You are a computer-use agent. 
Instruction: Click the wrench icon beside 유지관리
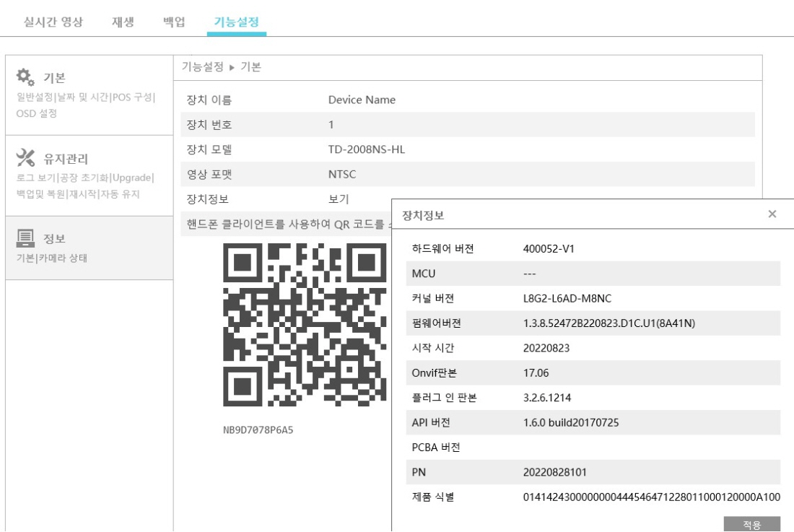coord(25,157)
